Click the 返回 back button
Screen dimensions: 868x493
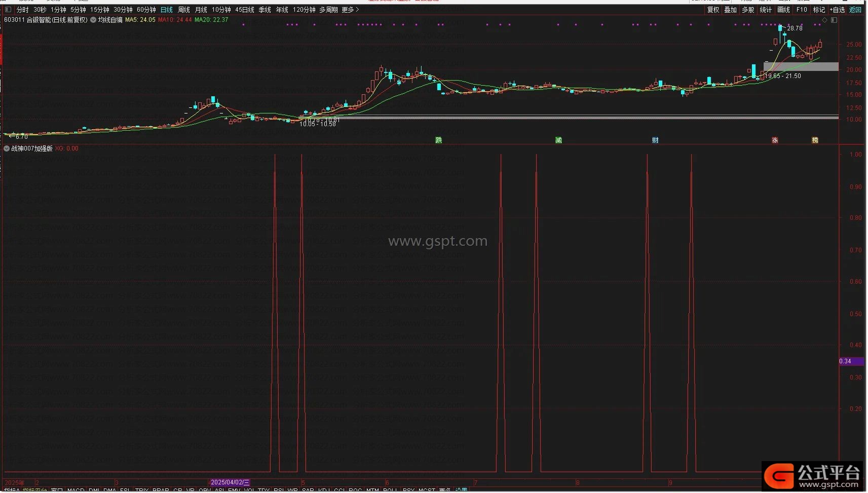pos(855,10)
